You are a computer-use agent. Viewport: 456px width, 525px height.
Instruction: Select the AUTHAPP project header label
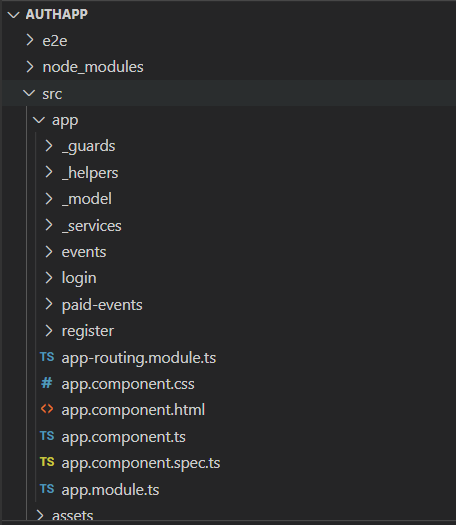pos(57,14)
